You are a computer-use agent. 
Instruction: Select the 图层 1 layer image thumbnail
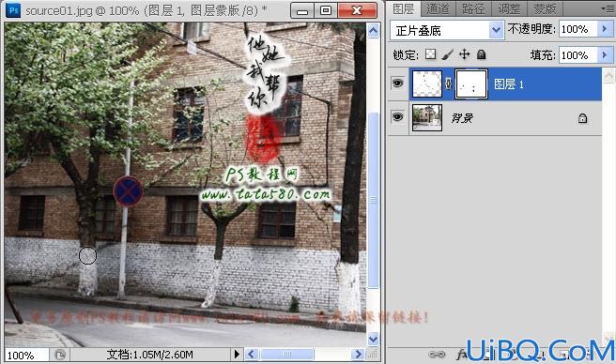point(426,83)
